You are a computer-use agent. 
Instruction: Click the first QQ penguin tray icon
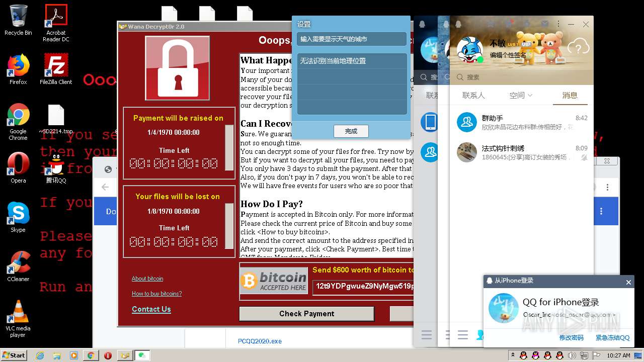click(524, 355)
